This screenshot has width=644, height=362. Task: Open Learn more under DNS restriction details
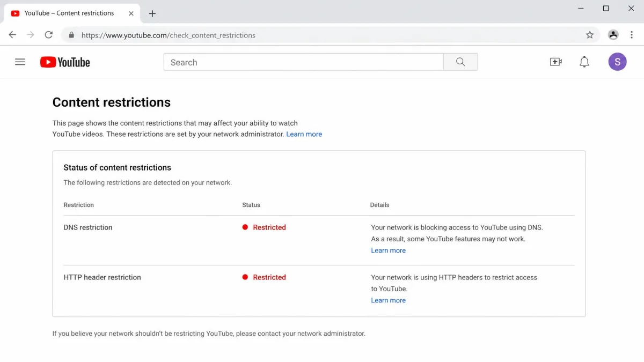[389, 250]
